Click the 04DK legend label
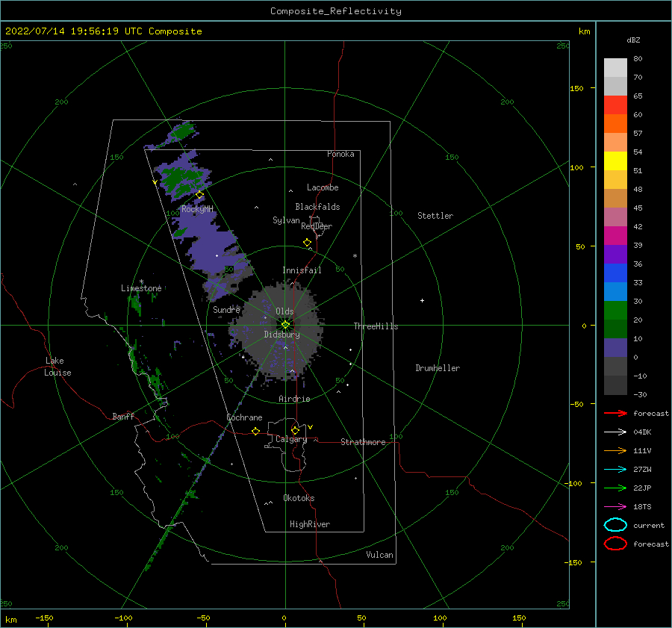This screenshot has height=628, width=672. 642,432
